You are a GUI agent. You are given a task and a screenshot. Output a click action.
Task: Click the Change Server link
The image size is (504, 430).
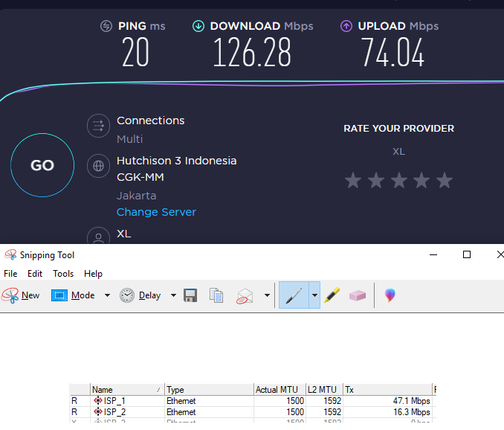(156, 212)
